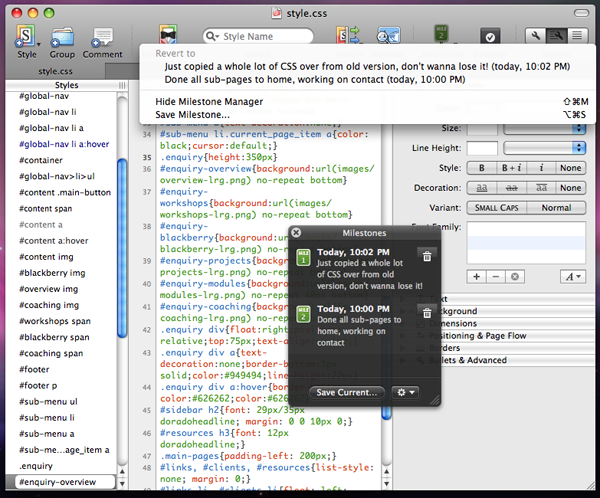Expand the Bullets & Advanced section

click(403, 360)
